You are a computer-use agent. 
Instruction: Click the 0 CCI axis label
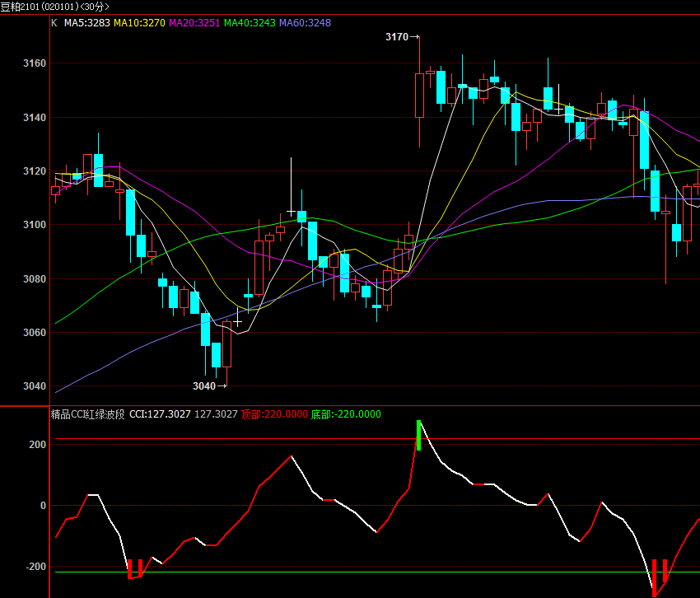point(44,506)
